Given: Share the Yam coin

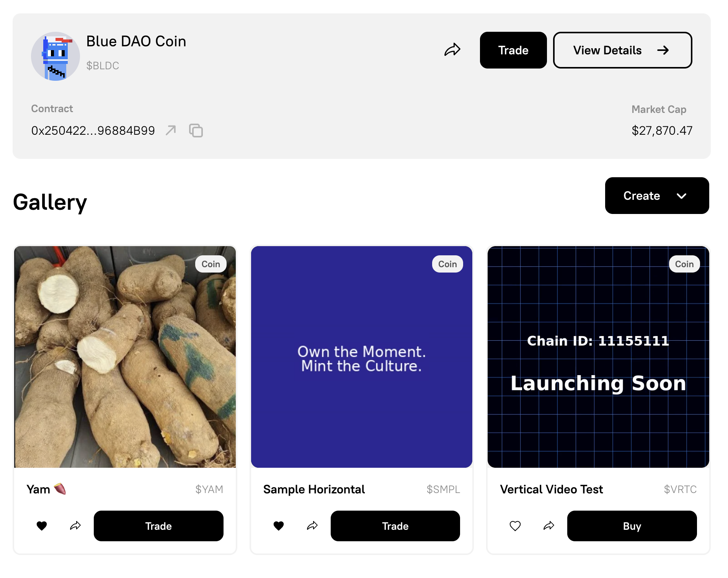Looking at the screenshot, I should pyautogui.click(x=75, y=526).
